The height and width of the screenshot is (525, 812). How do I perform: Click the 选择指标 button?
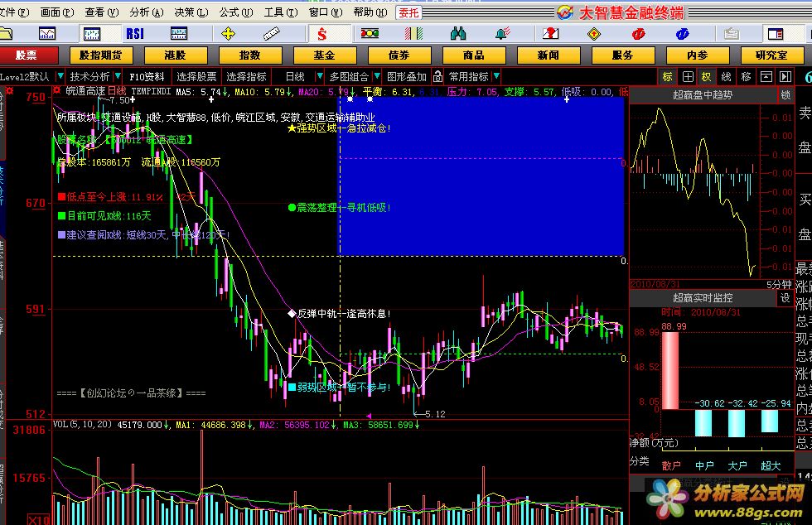pyautogui.click(x=246, y=77)
